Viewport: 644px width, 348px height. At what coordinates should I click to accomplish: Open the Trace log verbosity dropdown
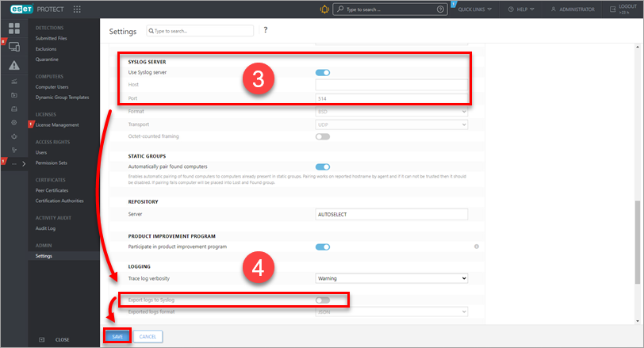pyautogui.click(x=392, y=278)
